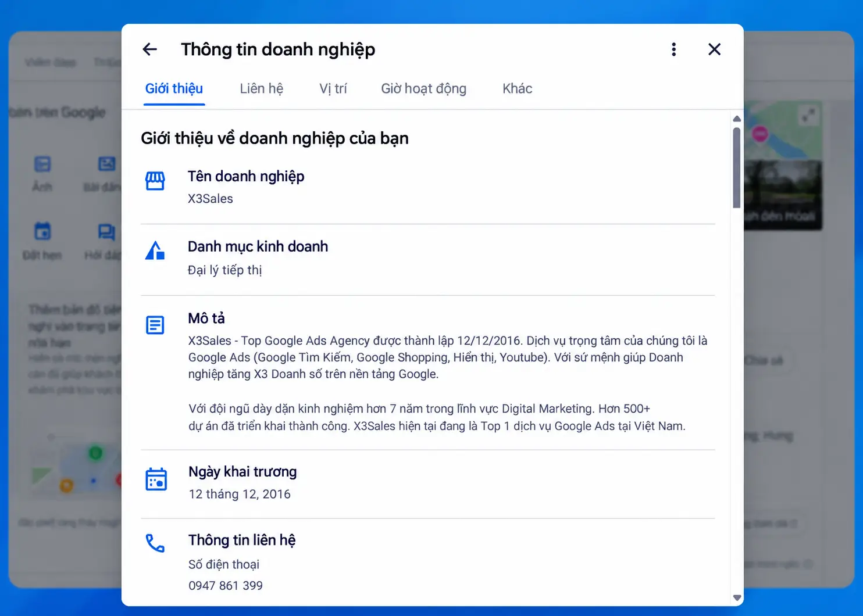Click Đặt hẹn icon in background window
Viewport: 863px width, 616px height.
(42, 231)
